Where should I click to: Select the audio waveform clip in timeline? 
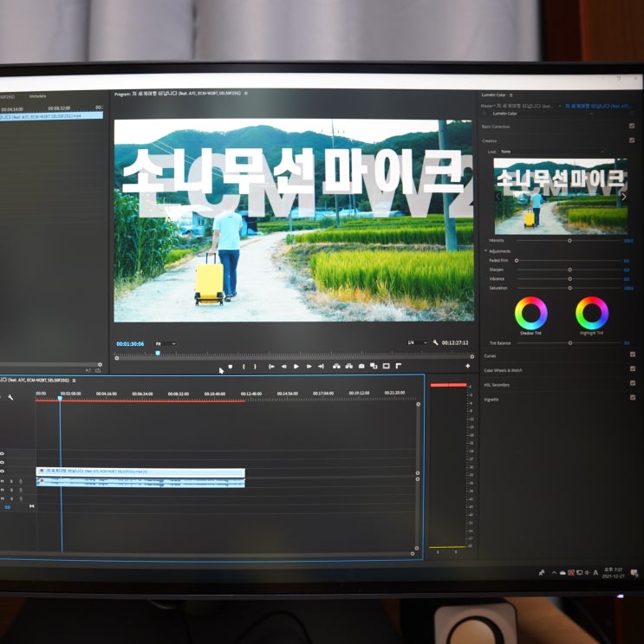tap(140, 482)
